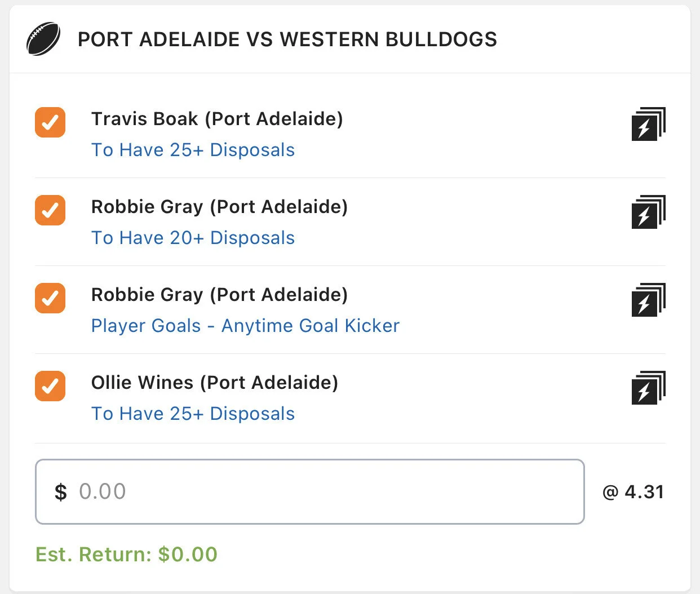Open Player Goals - Anytime Goal Kicker link
This screenshot has height=594, width=700.
click(245, 326)
